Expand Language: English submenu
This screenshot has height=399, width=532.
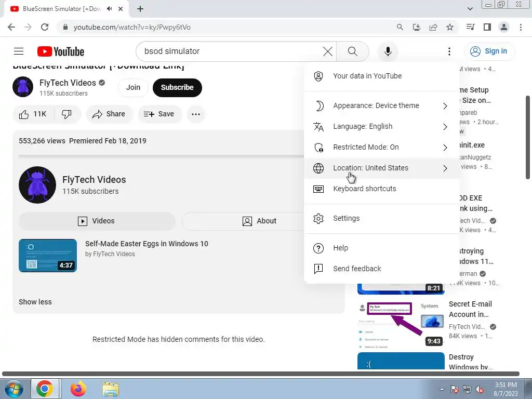381,127
